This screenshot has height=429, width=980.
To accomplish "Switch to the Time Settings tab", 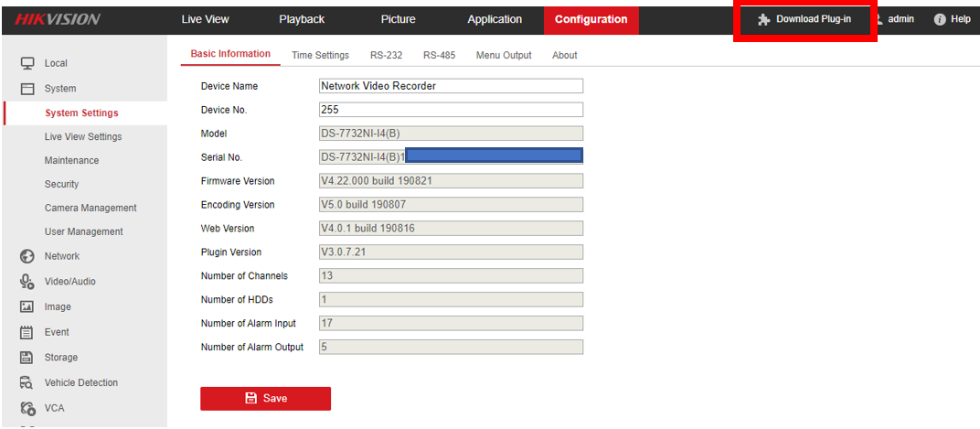I will click(320, 55).
